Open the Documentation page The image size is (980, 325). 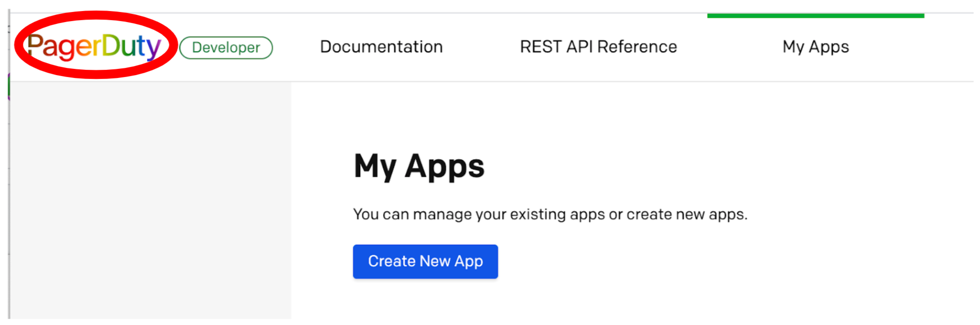tap(381, 47)
